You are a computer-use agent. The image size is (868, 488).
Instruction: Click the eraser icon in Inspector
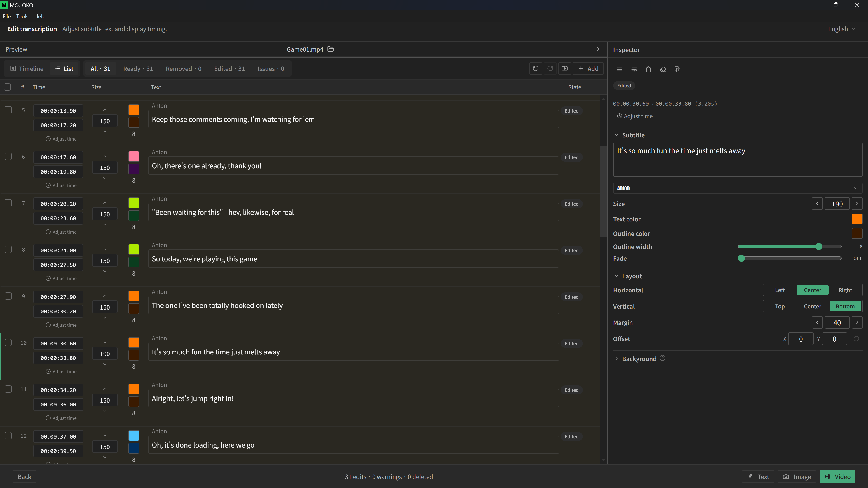click(x=663, y=69)
